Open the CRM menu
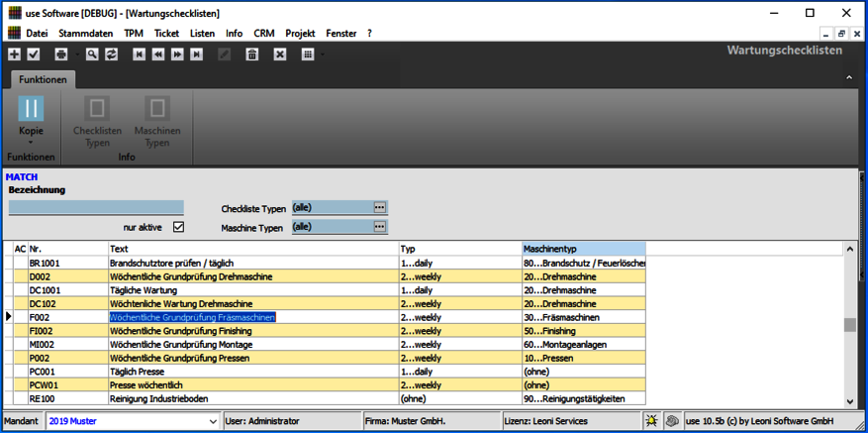 264,33
